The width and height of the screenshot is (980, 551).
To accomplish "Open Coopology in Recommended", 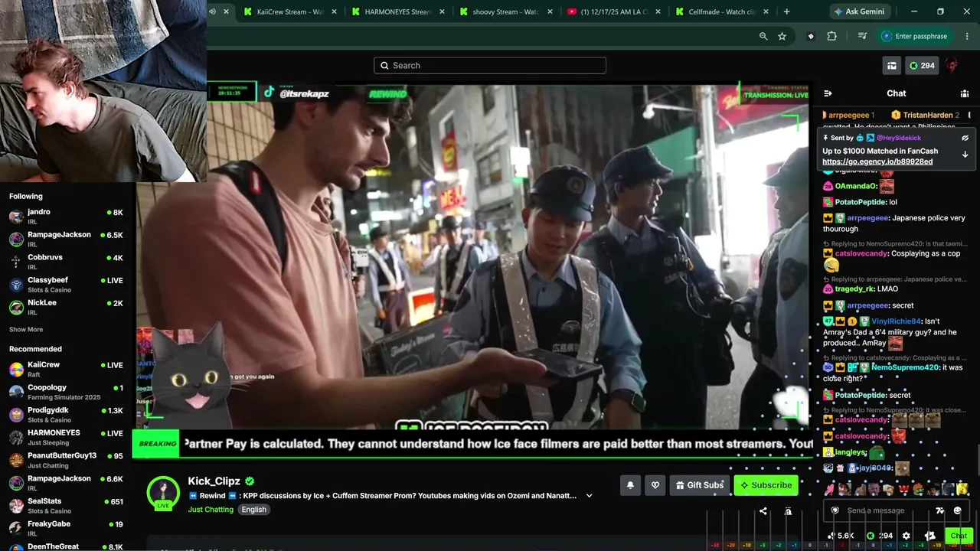I will (66, 392).
